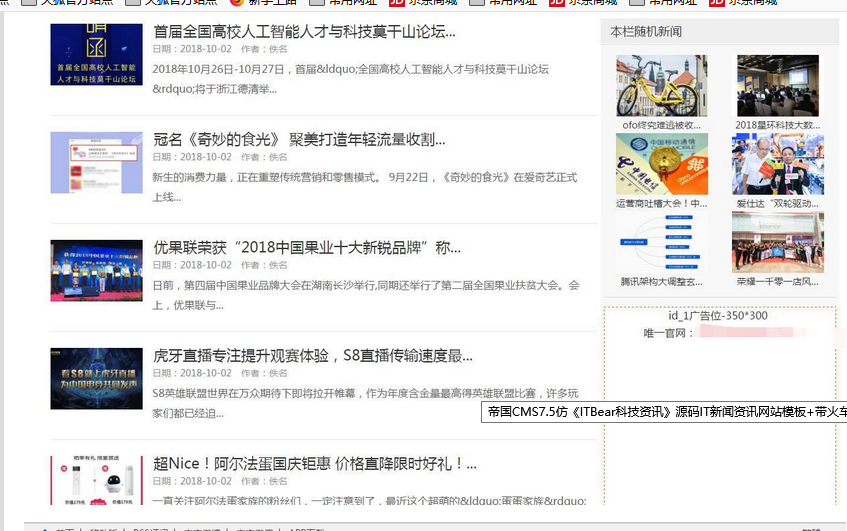
Task: Click the 本栏随机新闻 sidebar heading
Action: coord(646,32)
